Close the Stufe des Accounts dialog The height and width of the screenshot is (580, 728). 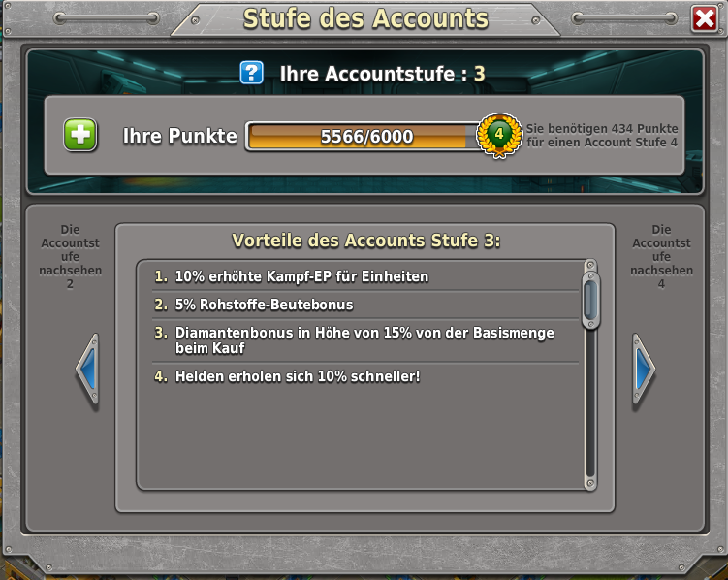(x=705, y=19)
